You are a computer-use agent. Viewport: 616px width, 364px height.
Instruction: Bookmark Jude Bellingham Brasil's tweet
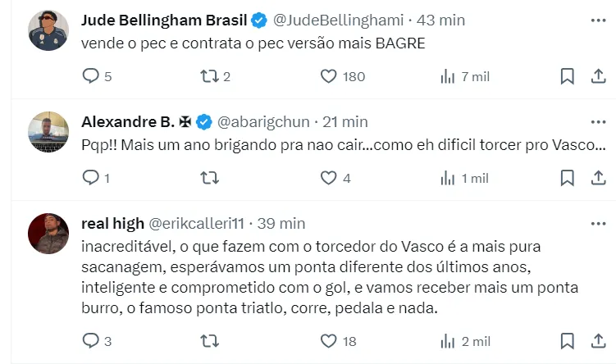click(567, 76)
